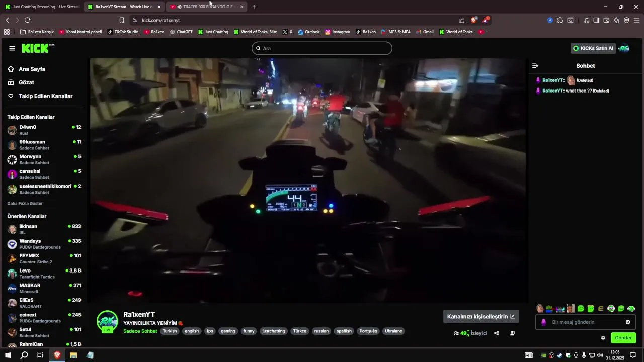The image size is (644, 362).
Task: Open File Explorer from the taskbar
Action: pyautogui.click(x=73, y=355)
